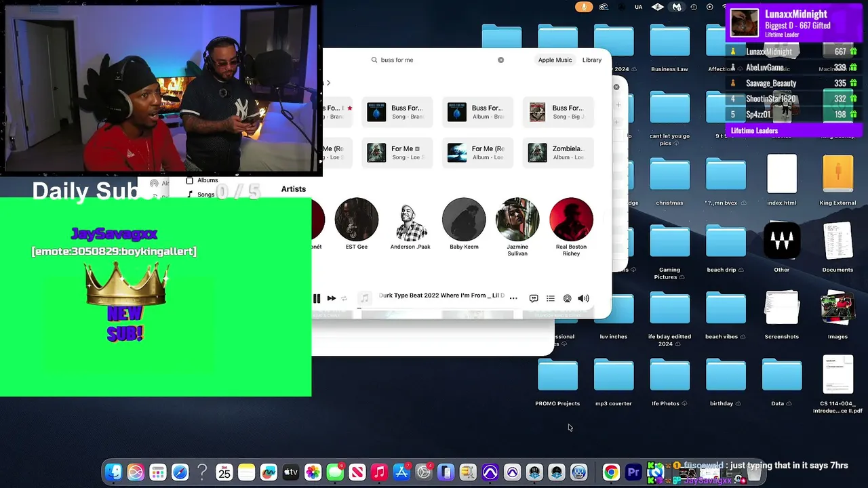Select the mp3 coverter folder
868x488 pixels.
(x=614, y=383)
